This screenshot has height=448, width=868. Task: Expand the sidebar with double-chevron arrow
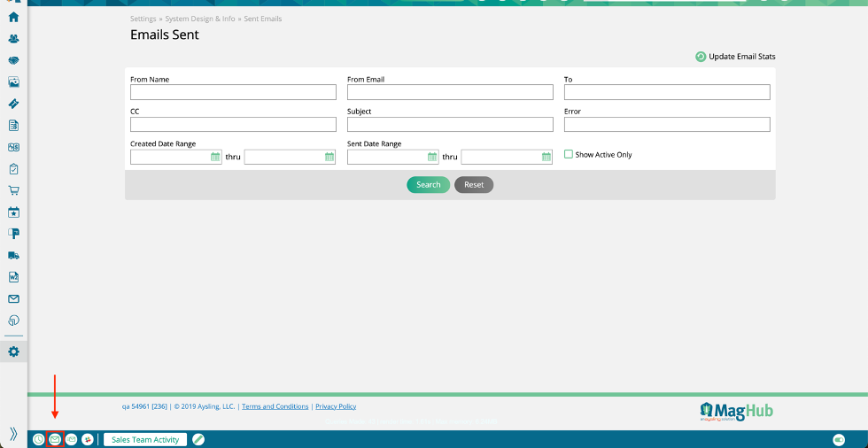point(13,433)
